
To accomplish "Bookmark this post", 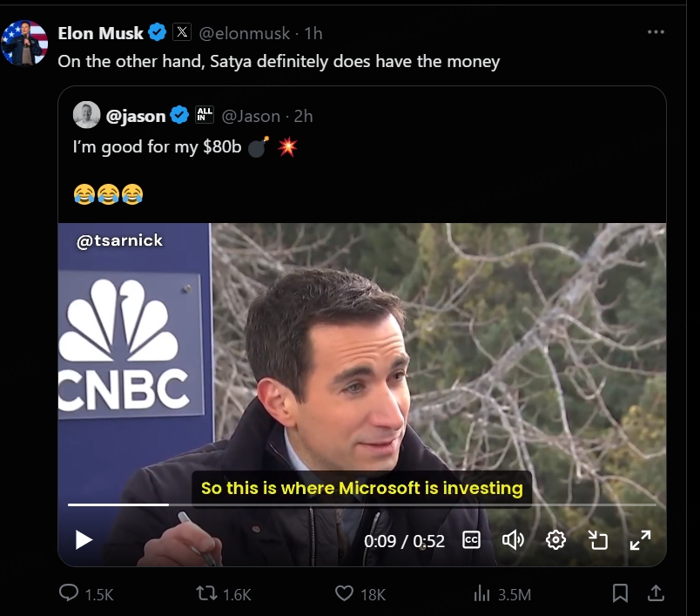I will pos(620,593).
